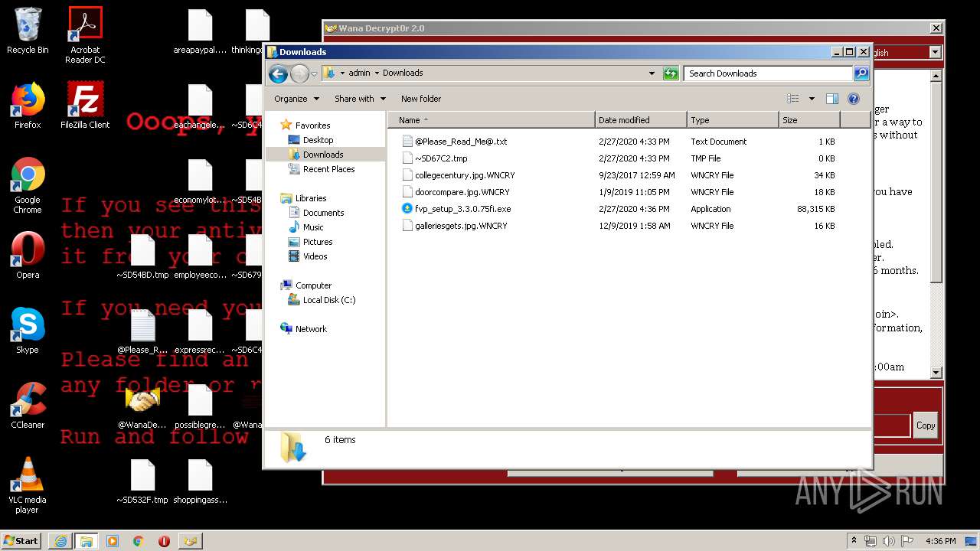Select ~SD532F.tmp file on desktop

coord(142,481)
